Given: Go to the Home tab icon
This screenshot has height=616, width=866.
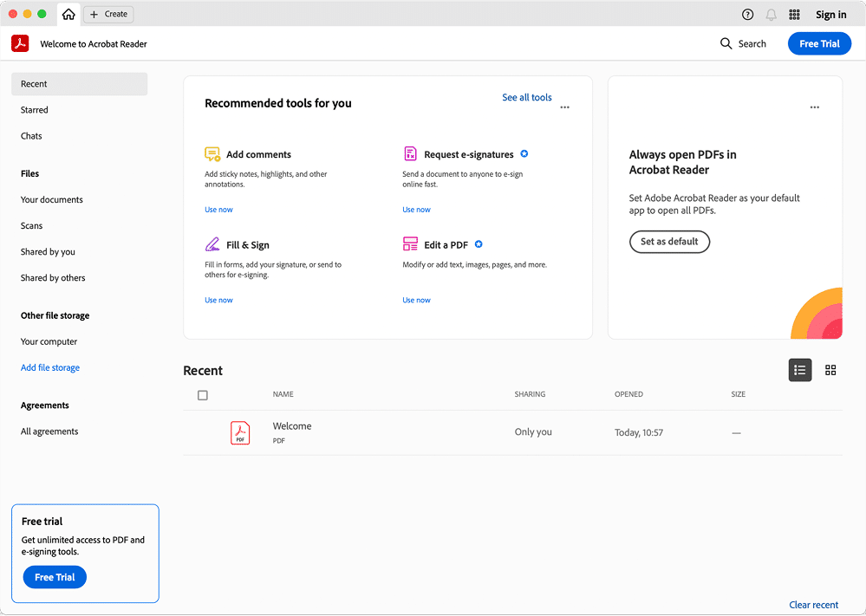Looking at the screenshot, I should (x=68, y=15).
